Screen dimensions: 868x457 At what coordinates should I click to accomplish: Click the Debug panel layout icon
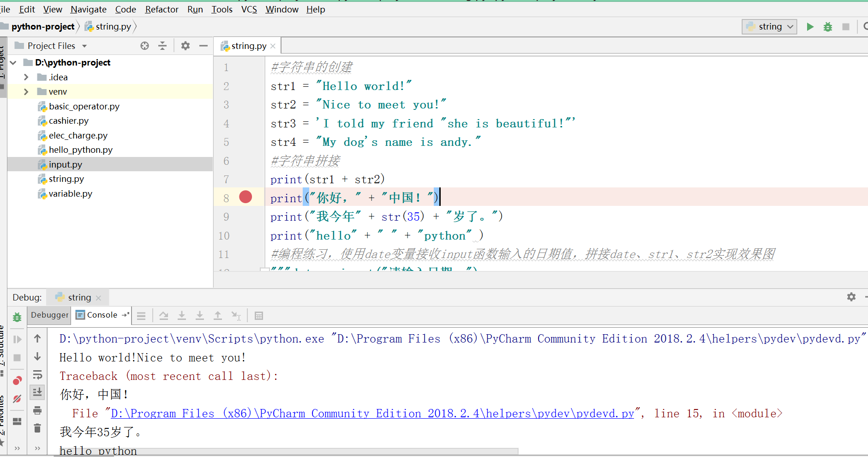17,421
